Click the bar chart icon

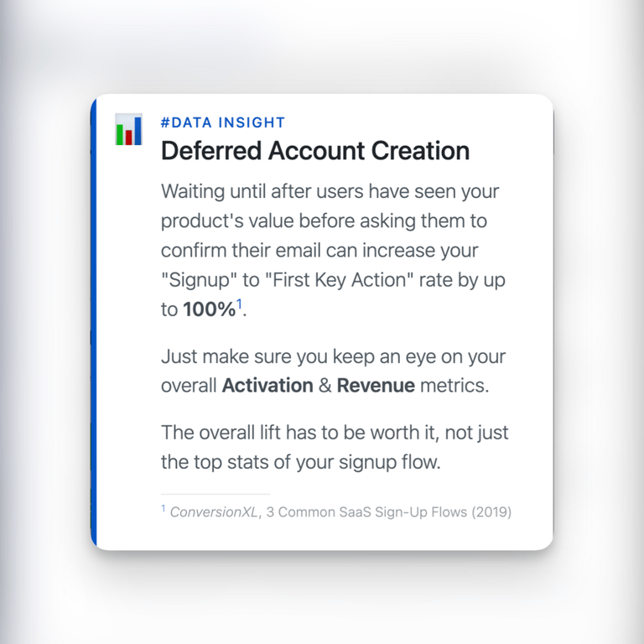click(x=128, y=130)
